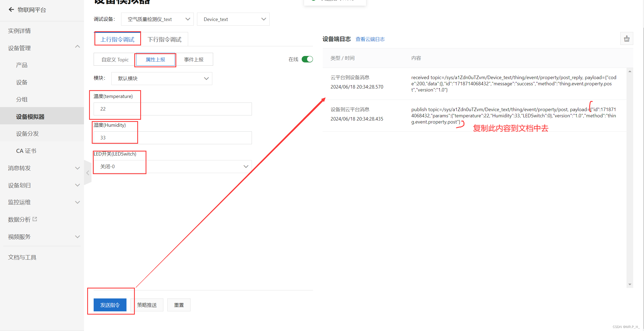Collapse the sidebar with the left chevron handle

click(x=87, y=173)
